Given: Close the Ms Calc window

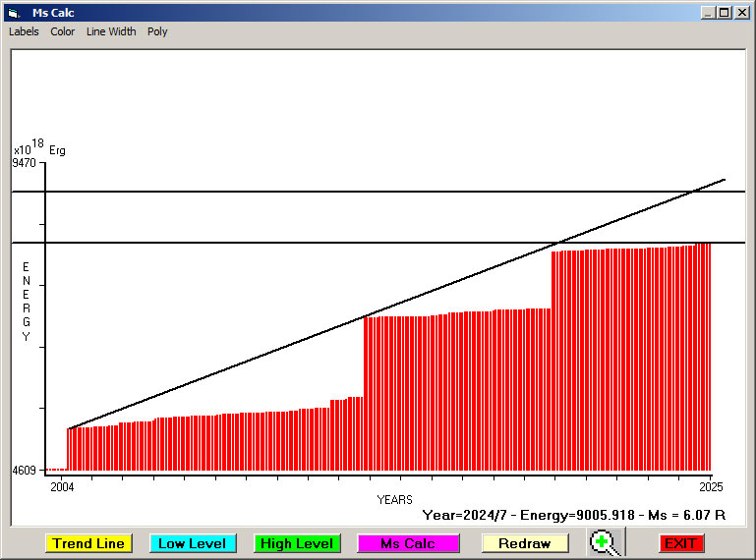Looking at the screenshot, I should pyautogui.click(x=741, y=13).
